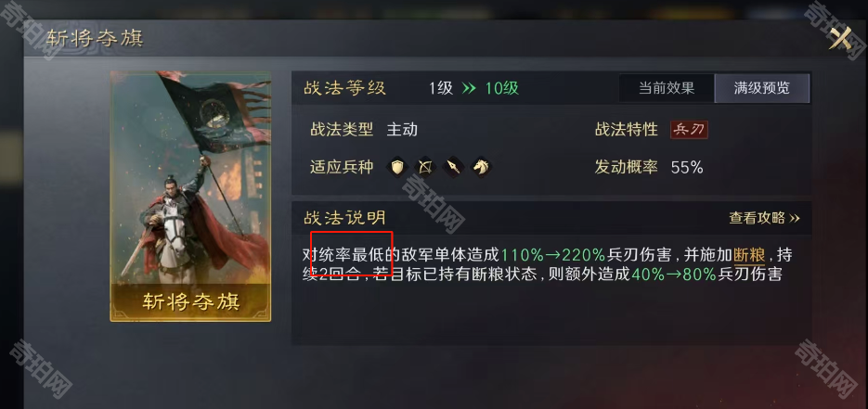Click the 55% activation probability value
Viewport: 868px width, 409px height.
click(687, 168)
